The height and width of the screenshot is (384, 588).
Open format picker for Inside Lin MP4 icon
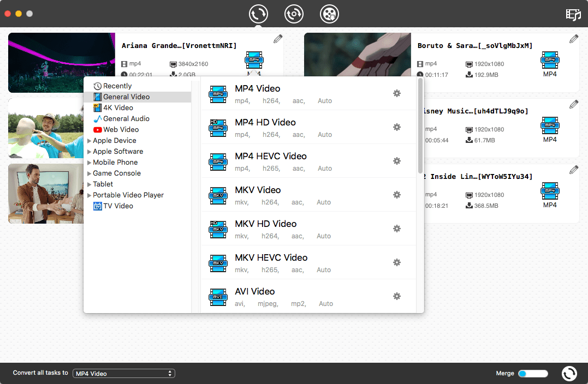point(550,191)
